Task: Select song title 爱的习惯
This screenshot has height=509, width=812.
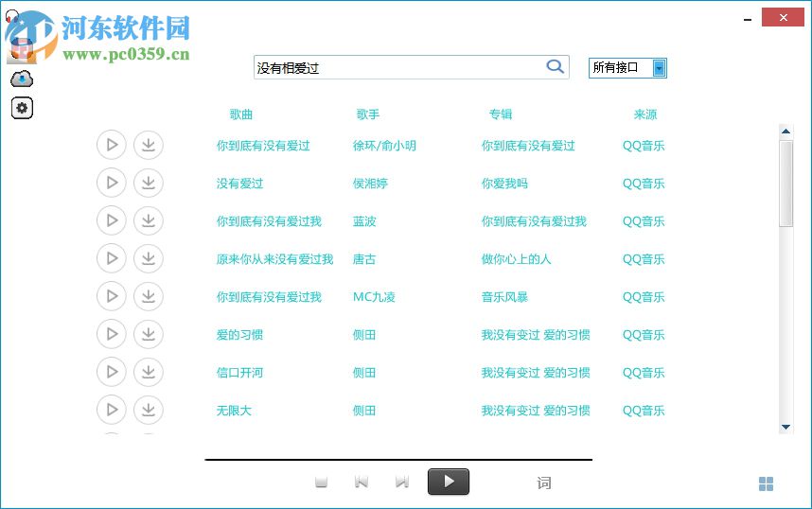Action: (239, 335)
